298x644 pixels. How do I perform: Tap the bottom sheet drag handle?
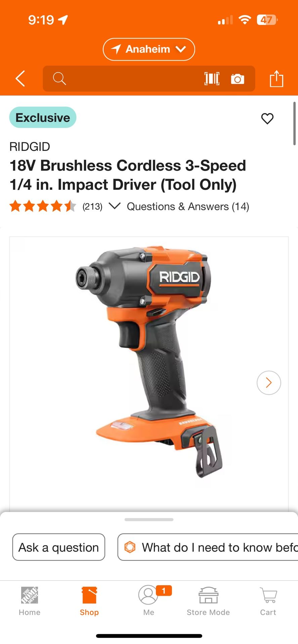point(149,520)
